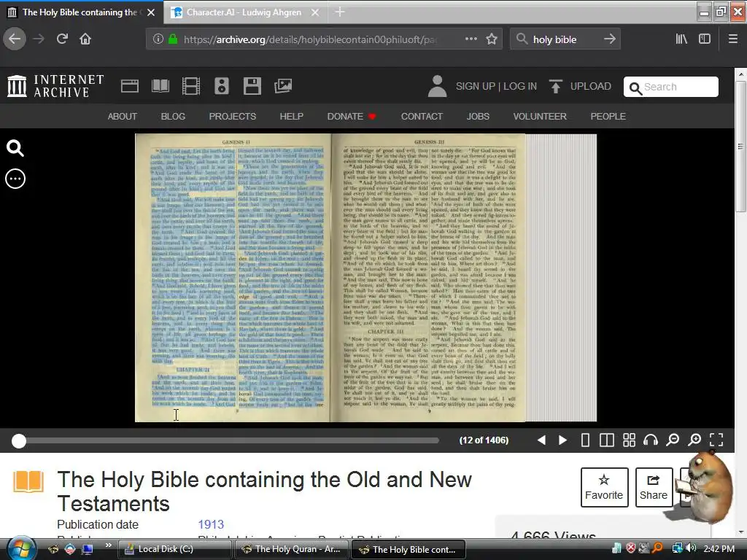The height and width of the screenshot is (560, 747).
Task: Click the browser forward arrow button
Action: coord(39,39)
